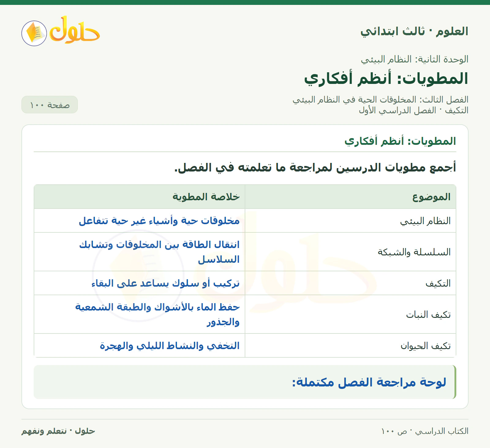This screenshot has width=490, height=448.
Task: Click the Hulul logo book icon
Action: (x=34, y=33)
